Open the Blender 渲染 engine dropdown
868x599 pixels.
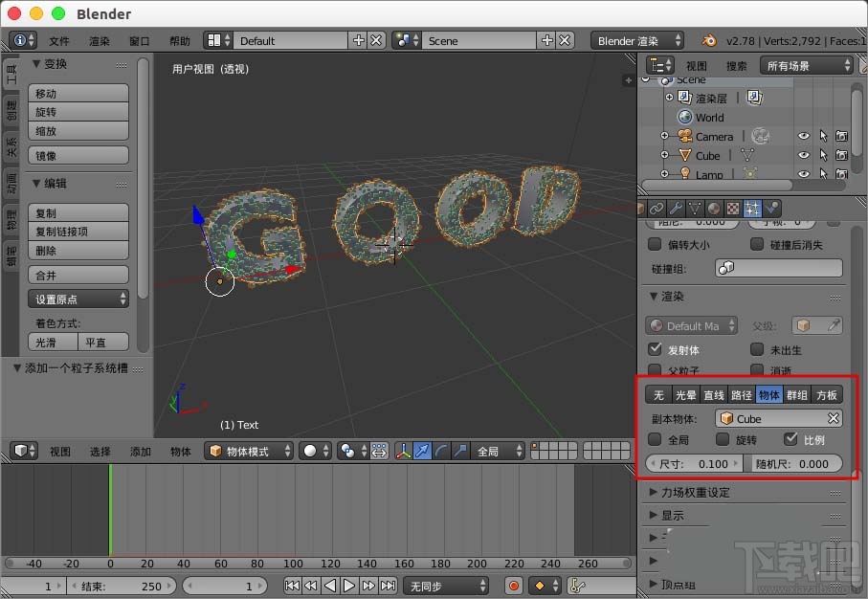point(637,40)
